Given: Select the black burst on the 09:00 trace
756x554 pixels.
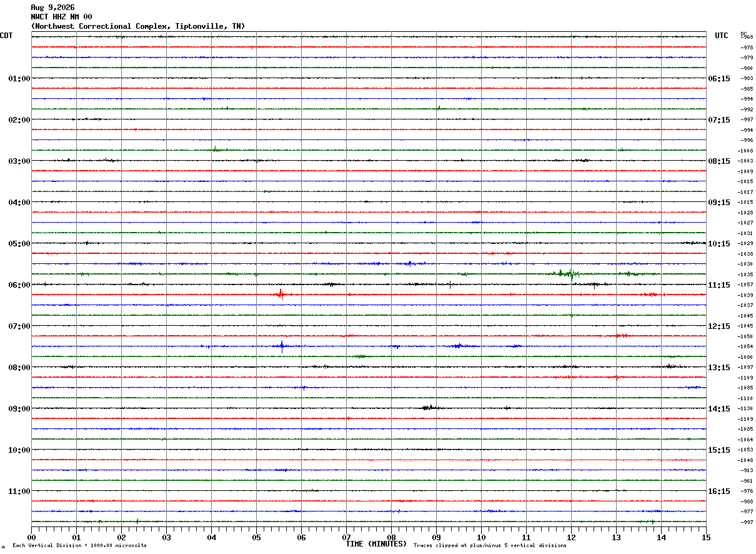Looking at the screenshot, I should coord(429,408).
